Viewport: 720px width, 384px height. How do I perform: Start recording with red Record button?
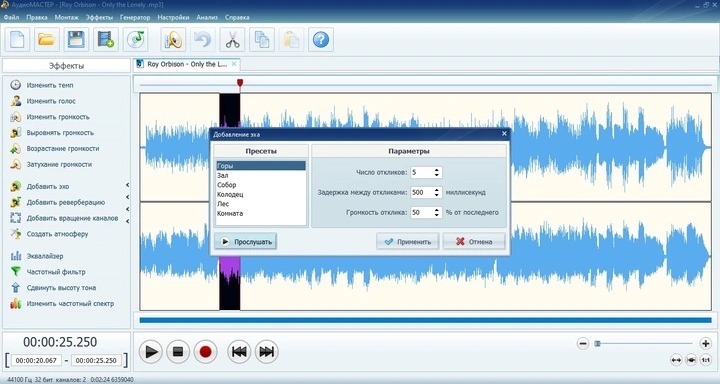coord(205,352)
